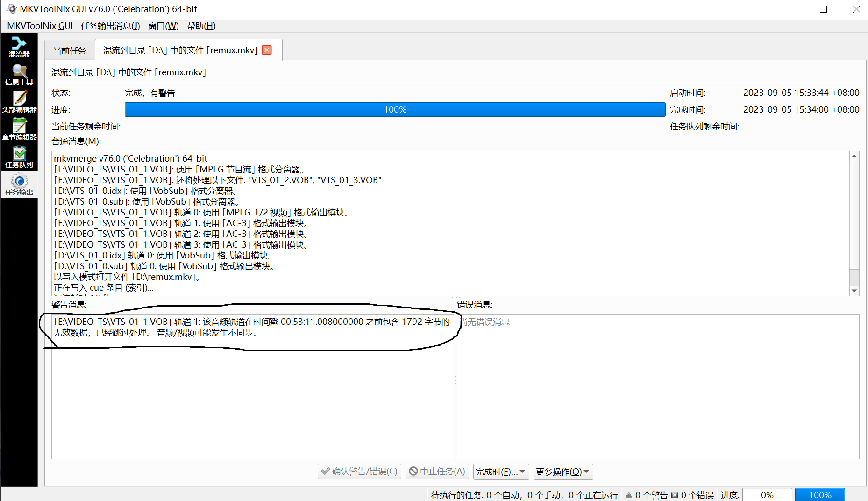This screenshot has height=501, width=868.
Task: Click the MKVToolNix app icon in title bar
Action: (11, 9)
